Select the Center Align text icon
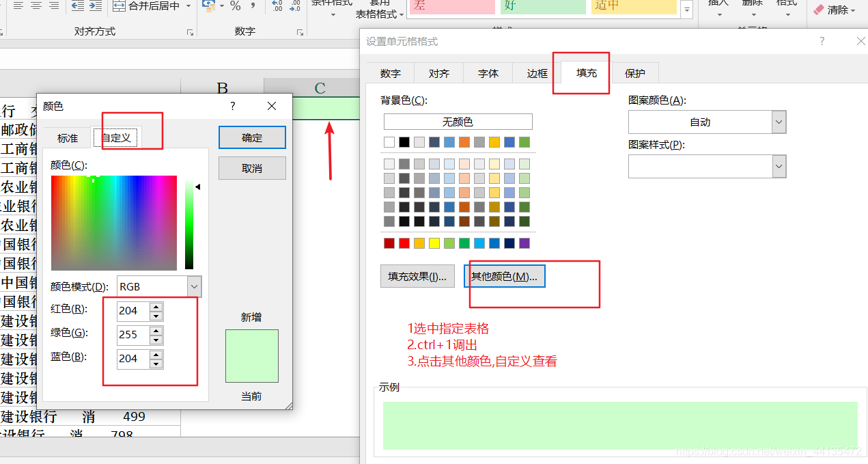The width and height of the screenshot is (868, 464). (35, 7)
